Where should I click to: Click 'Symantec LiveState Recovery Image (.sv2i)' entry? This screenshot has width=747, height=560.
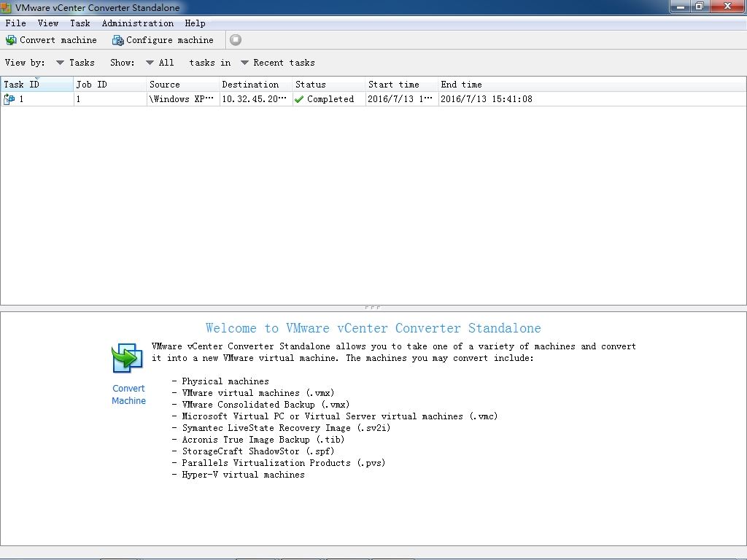[x=286, y=428]
